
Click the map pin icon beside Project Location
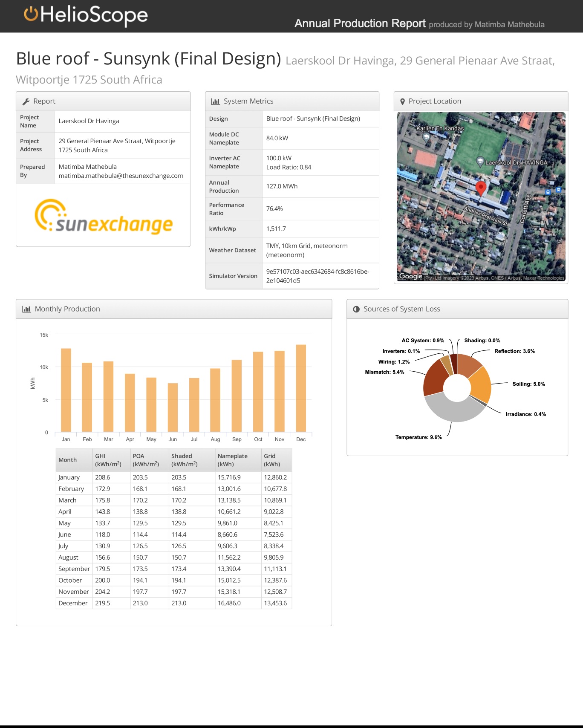tap(402, 101)
